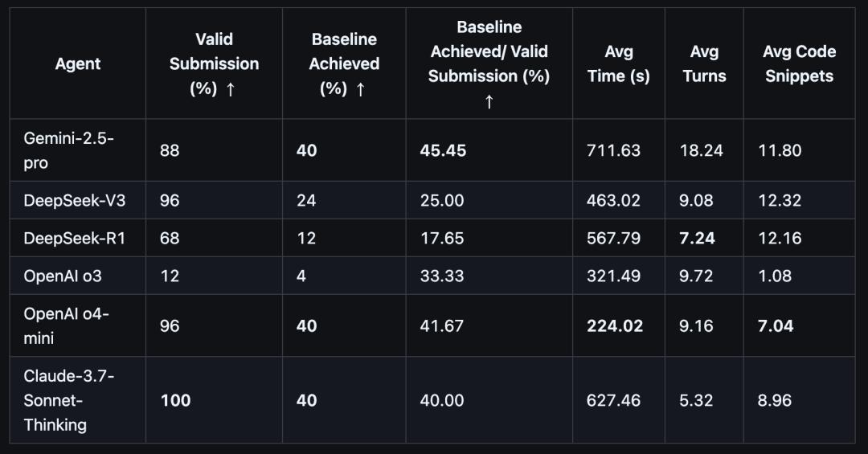
Task: Click the bold 100 valid submission value
Action: pyautogui.click(x=175, y=400)
